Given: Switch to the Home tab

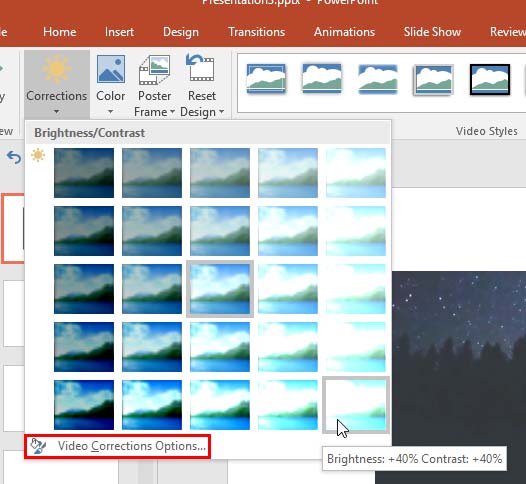Looking at the screenshot, I should (60, 32).
